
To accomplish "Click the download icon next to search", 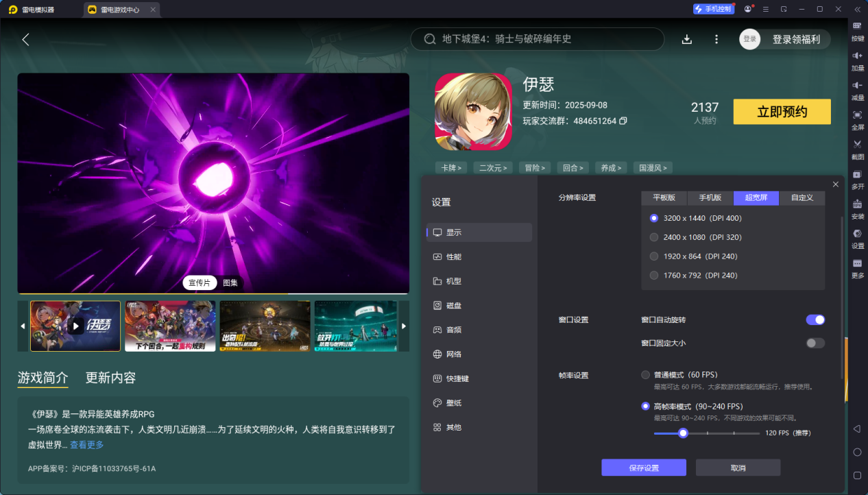I will click(x=687, y=39).
